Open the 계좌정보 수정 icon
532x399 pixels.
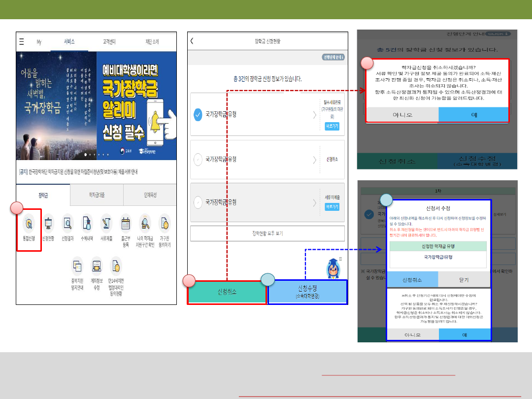pyautogui.click(x=97, y=267)
